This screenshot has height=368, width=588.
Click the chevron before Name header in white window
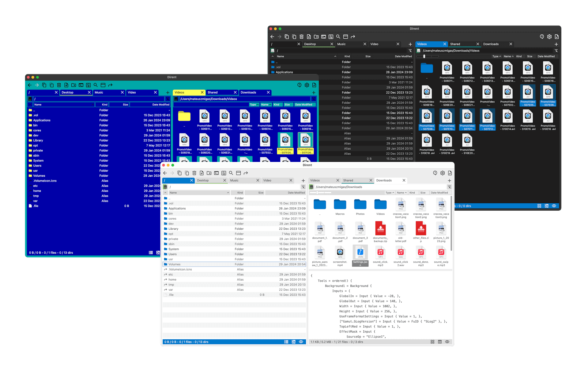click(x=165, y=193)
